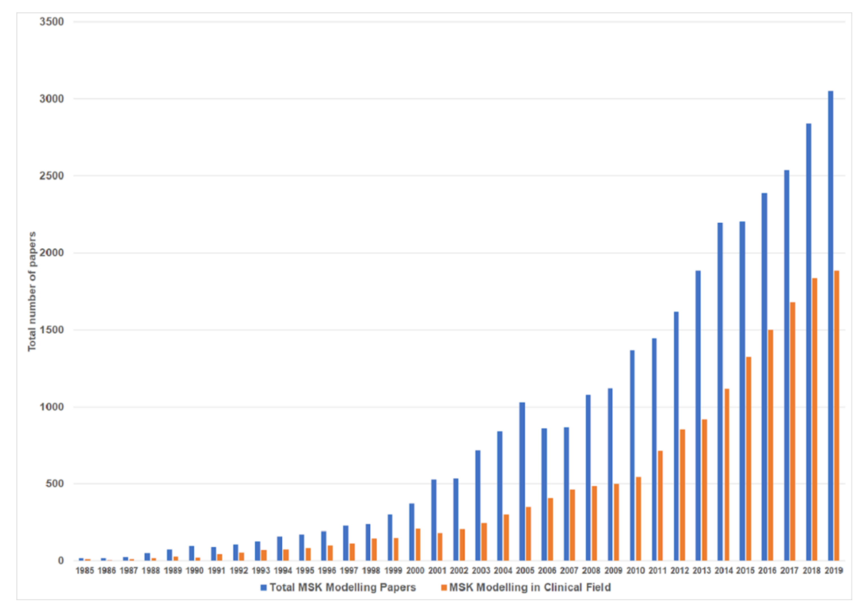Image resolution: width=868 pixels, height=615 pixels.
Task: Click the blue 2010 bar
Action: [x=632, y=455]
